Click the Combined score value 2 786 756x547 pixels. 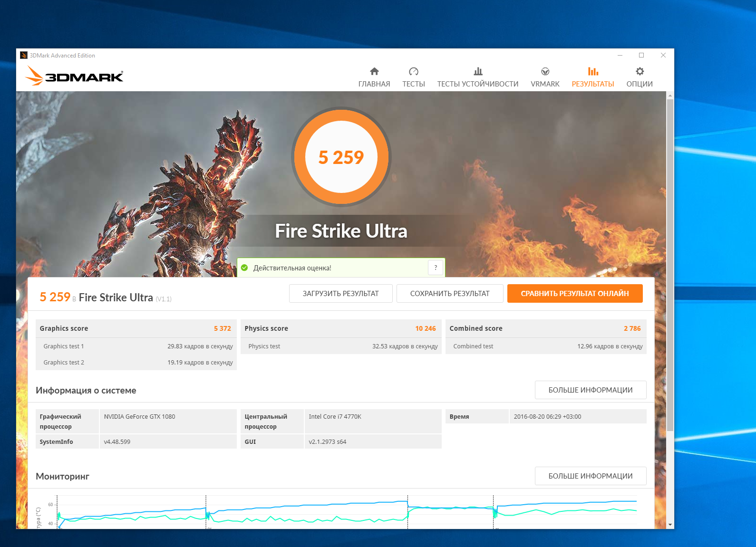pyautogui.click(x=632, y=328)
